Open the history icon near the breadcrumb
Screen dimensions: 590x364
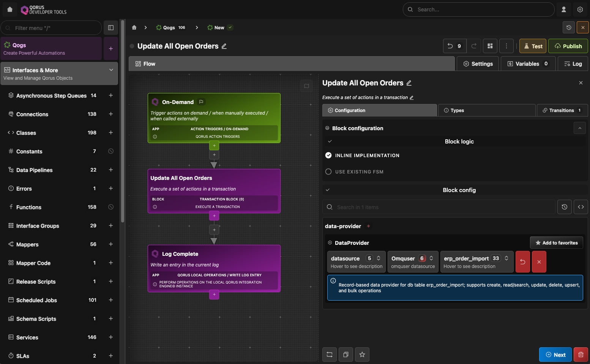pos(568,28)
